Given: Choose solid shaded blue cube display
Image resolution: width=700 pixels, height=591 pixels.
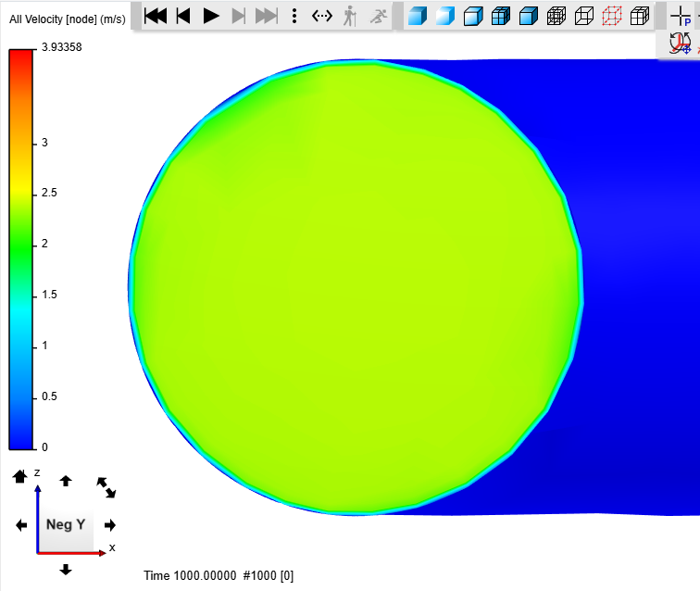Looking at the screenshot, I should click(418, 16).
